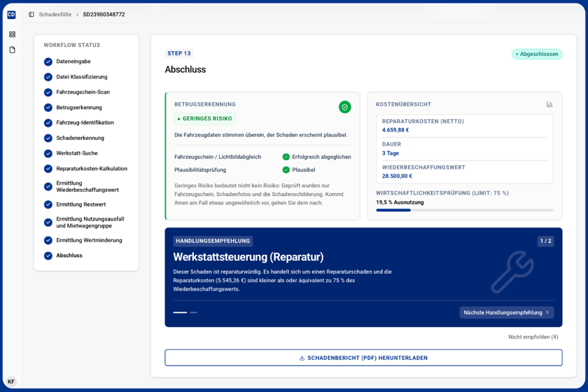Image resolution: width=588 pixels, height=392 pixels.
Task: Click Nächste Handlungsempfehlung button
Action: pyautogui.click(x=507, y=312)
